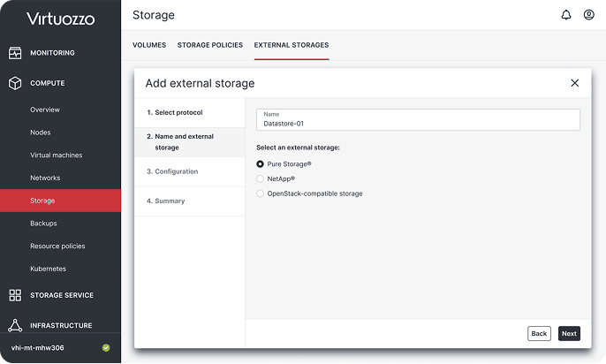Open the Storage Policies tab

(210, 45)
